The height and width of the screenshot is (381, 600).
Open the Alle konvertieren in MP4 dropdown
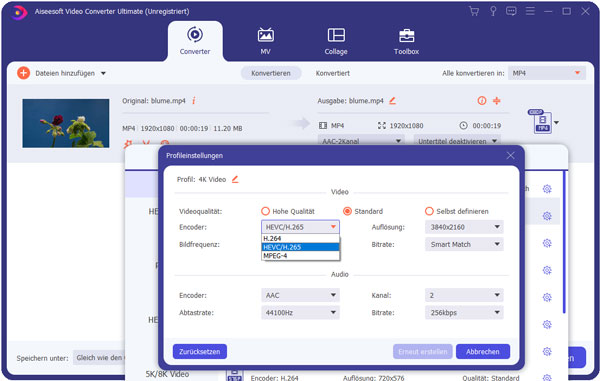pos(547,73)
